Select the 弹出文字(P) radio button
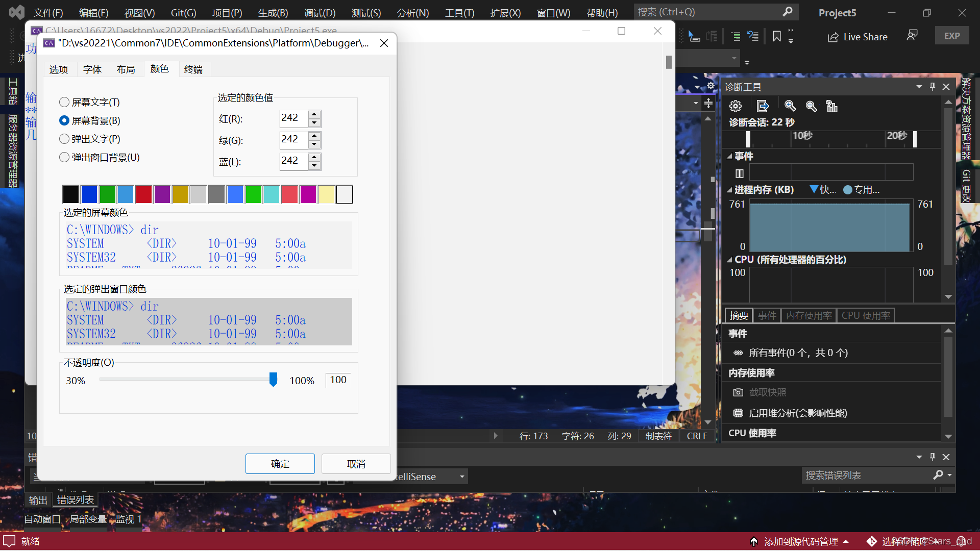 (x=64, y=139)
